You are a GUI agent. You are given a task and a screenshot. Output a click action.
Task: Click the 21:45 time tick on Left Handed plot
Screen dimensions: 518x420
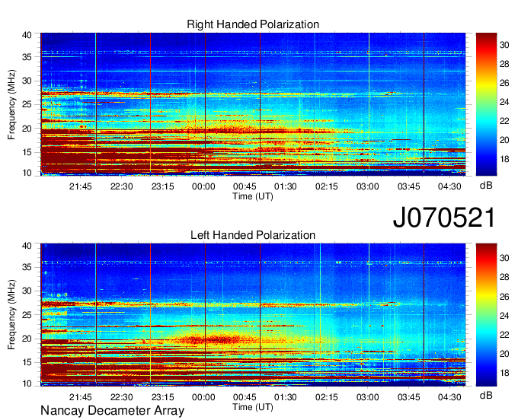pos(80,397)
